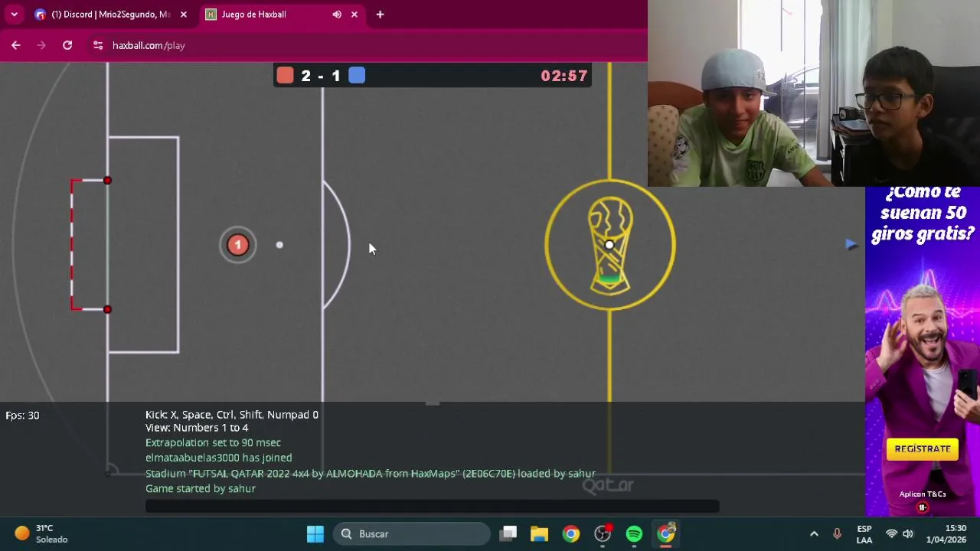The image size is (980, 551).
Task: Show hidden system tray icons
Action: click(x=814, y=534)
